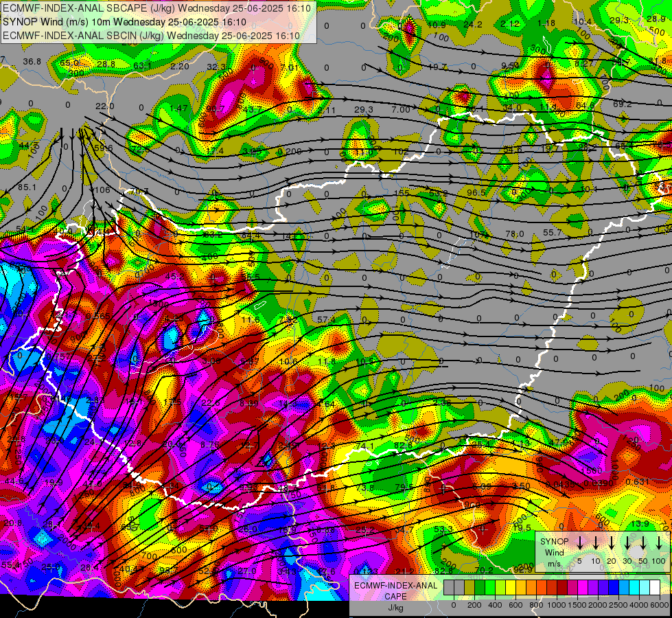Pick the yellow swatch in CAPE legend
The height and width of the screenshot is (618, 672).
(x=511, y=588)
